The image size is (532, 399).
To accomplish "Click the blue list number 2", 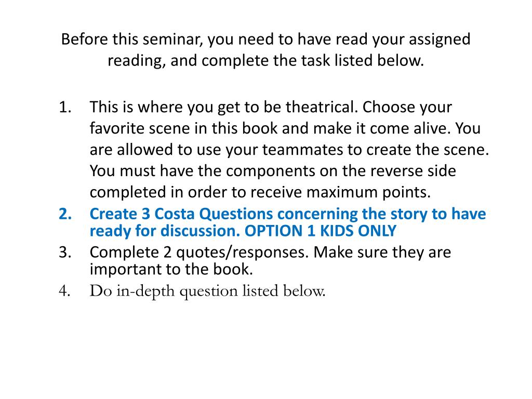I will tap(65, 214).
